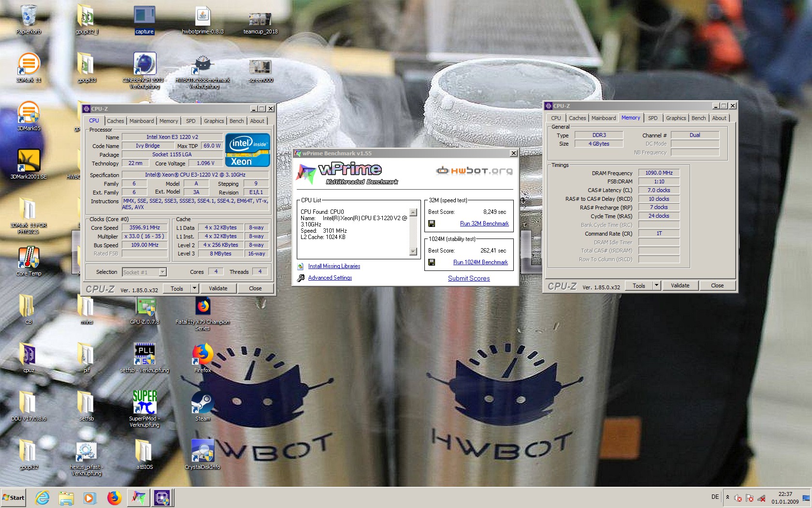This screenshot has height=508, width=812.
Task: Show hidden system tray icons
Action: [727, 497]
